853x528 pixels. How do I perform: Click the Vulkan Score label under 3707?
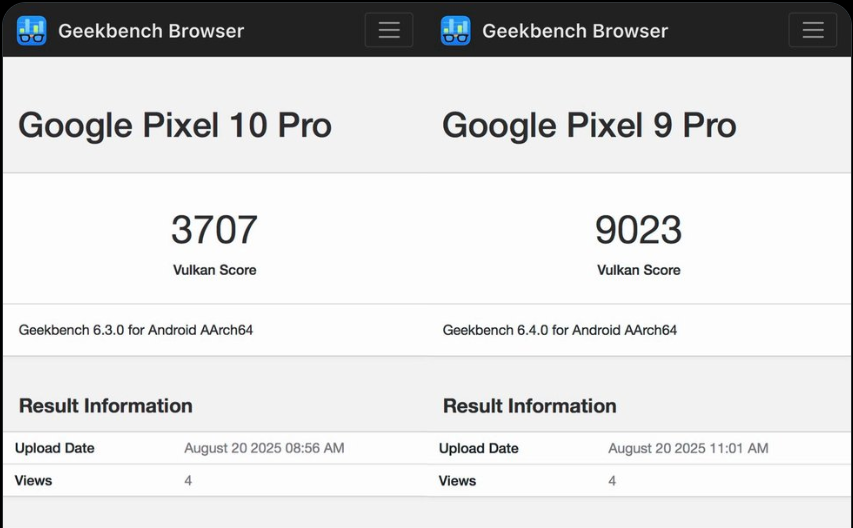pyautogui.click(x=214, y=270)
